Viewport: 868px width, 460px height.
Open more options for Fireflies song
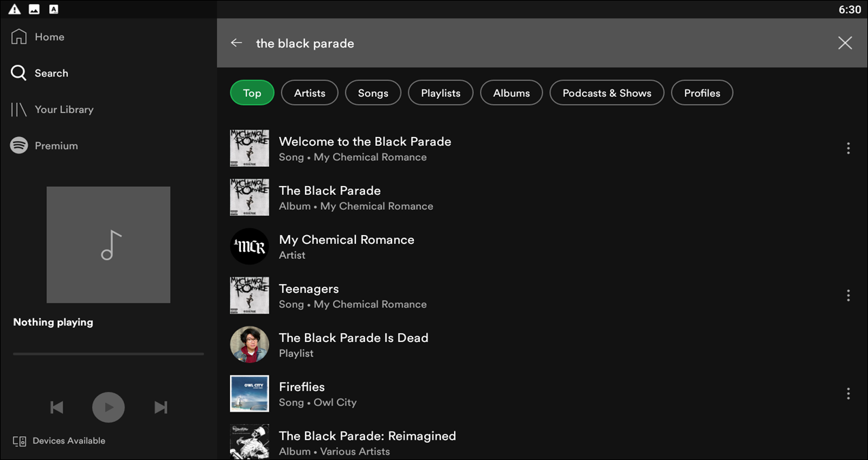[x=848, y=393]
